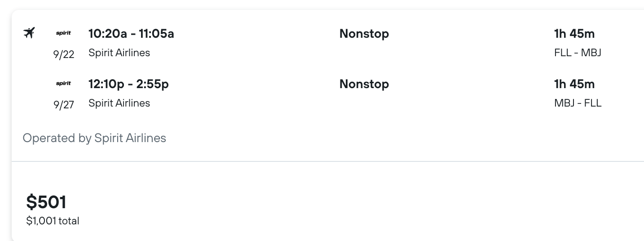Click the $501 fare price
The width and height of the screenshot is (644, 241).
(x=46, y=202)
